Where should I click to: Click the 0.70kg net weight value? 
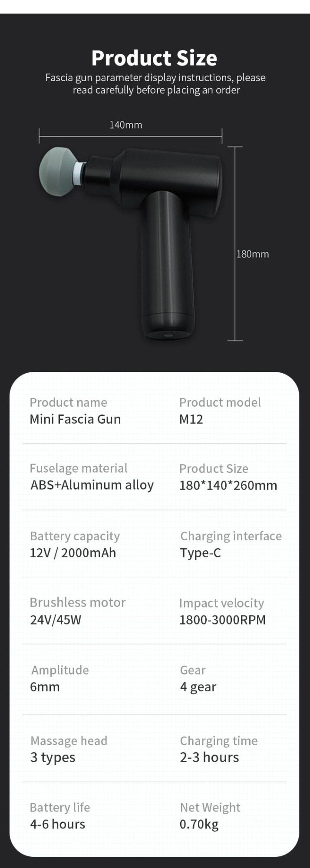(199, 824)
